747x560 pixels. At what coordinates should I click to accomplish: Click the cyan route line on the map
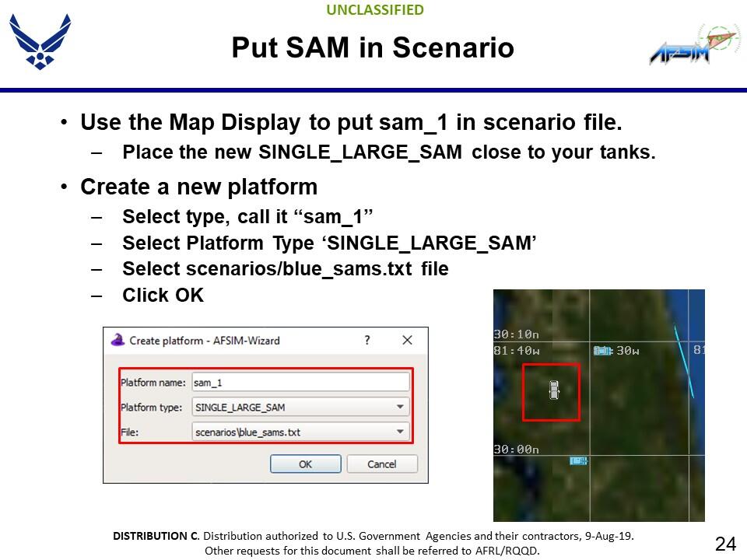click(x=684, y=362)
